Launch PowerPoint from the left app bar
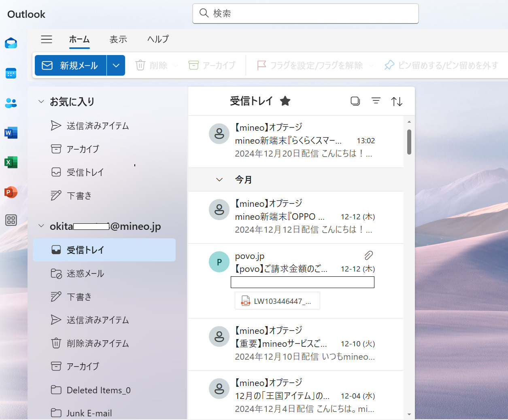508x420 pixels. click(x=11, y=192)
